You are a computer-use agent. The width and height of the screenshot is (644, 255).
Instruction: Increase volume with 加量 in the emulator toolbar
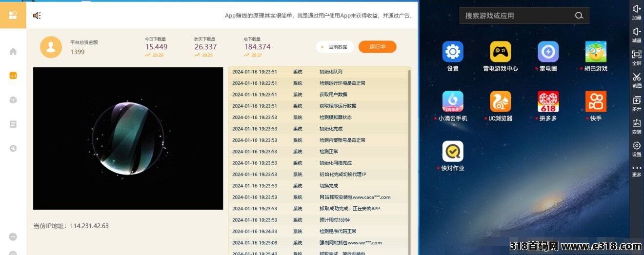pos(637,12)
